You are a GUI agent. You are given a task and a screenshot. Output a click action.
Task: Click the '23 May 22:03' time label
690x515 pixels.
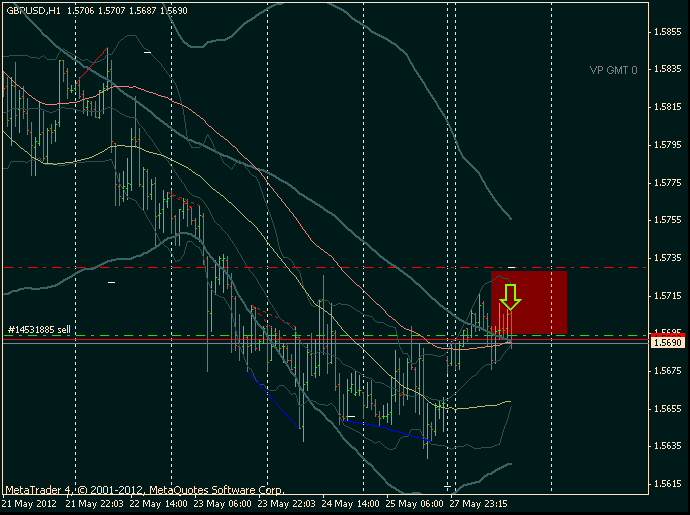pyautogui.click(x=286, y=504)
